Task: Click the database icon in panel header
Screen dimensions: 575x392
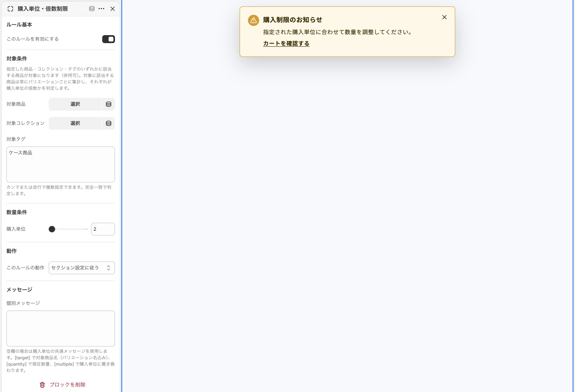Action: coord(92,9)
